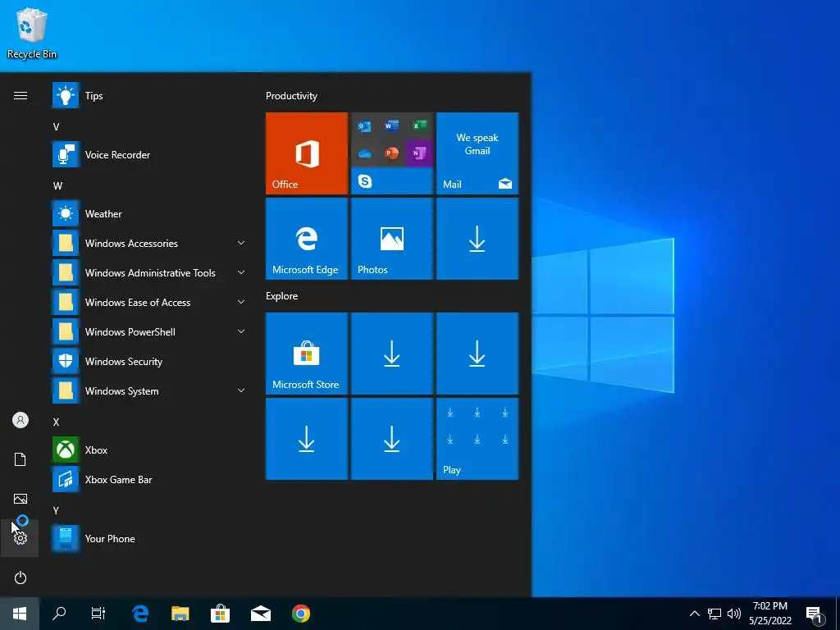This screenshot has width=840, height=630.
Task: Open the Action Center notifications icon
Action: tap(815, 615)
